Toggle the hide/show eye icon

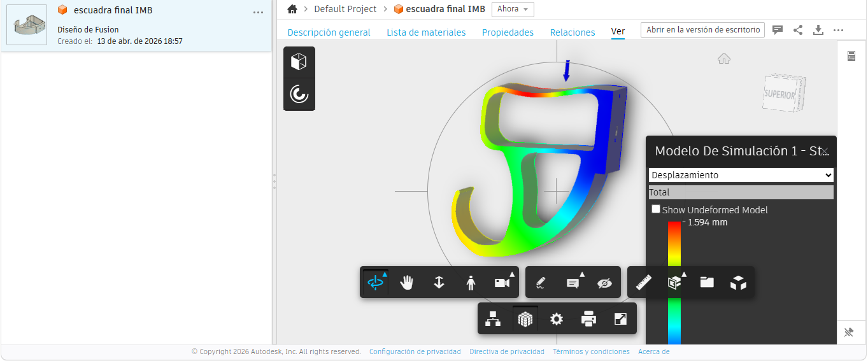pos(604,283)
